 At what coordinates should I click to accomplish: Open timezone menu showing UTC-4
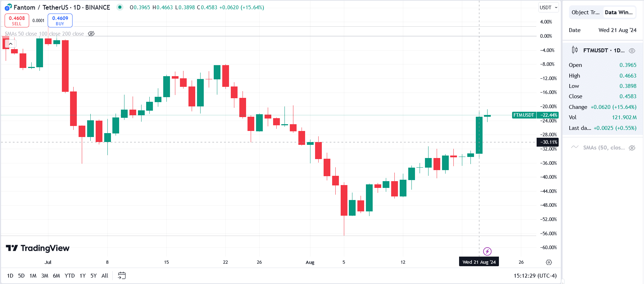click(x=535, y=275)
